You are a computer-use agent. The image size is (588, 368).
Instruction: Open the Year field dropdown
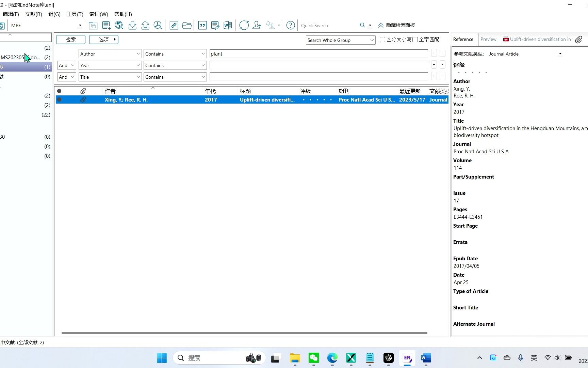tap(110, 65)
